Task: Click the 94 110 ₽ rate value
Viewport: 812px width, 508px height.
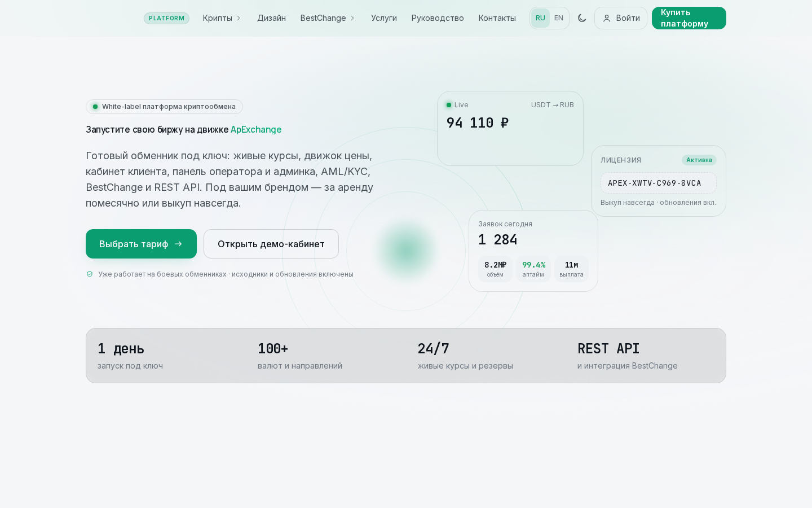Action: pyautogui.click(x=478, y=122)
